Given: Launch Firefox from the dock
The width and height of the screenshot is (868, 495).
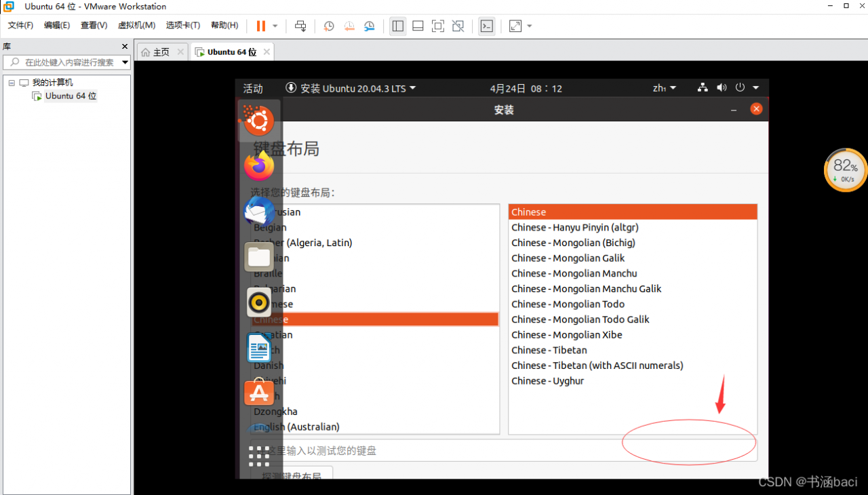Looking at the screenshot, I should pos(259,166).
